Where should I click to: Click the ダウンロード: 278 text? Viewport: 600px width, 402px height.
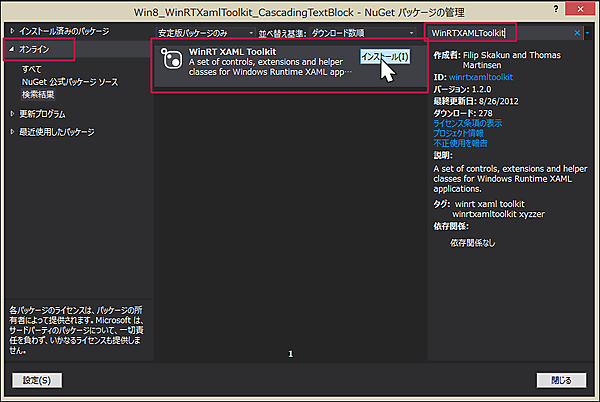tap(463, 113)
